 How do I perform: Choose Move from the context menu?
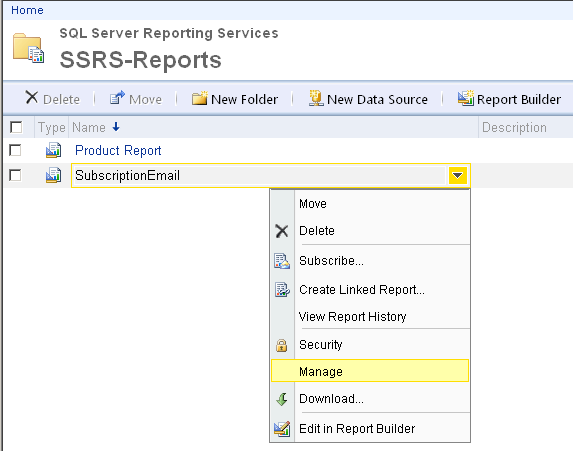pyautogui.click(x=370, y=204)
